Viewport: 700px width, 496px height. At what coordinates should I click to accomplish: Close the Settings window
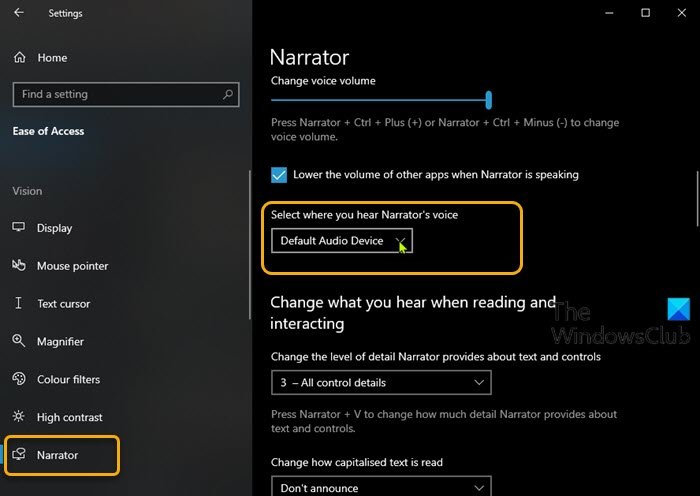[682, 13]
